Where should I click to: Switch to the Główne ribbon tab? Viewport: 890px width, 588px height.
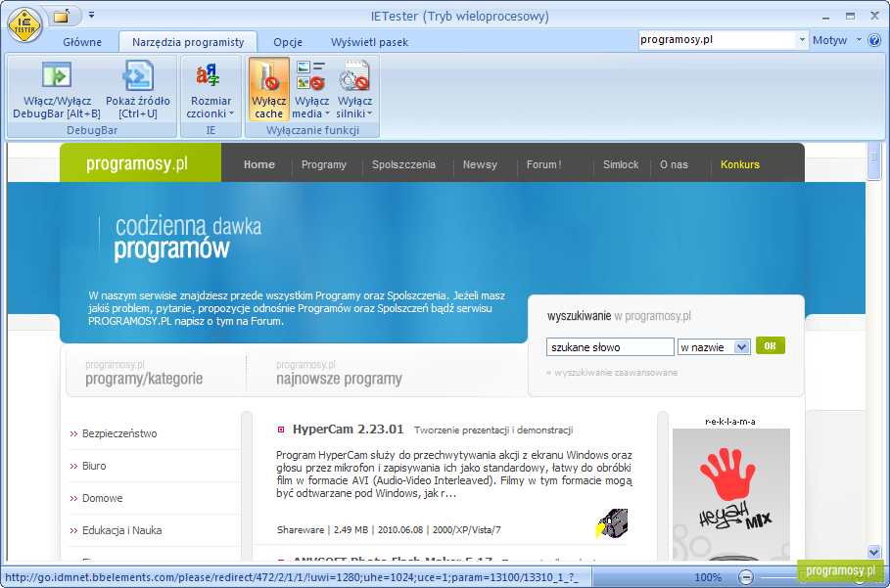click(x=82, y=42)
